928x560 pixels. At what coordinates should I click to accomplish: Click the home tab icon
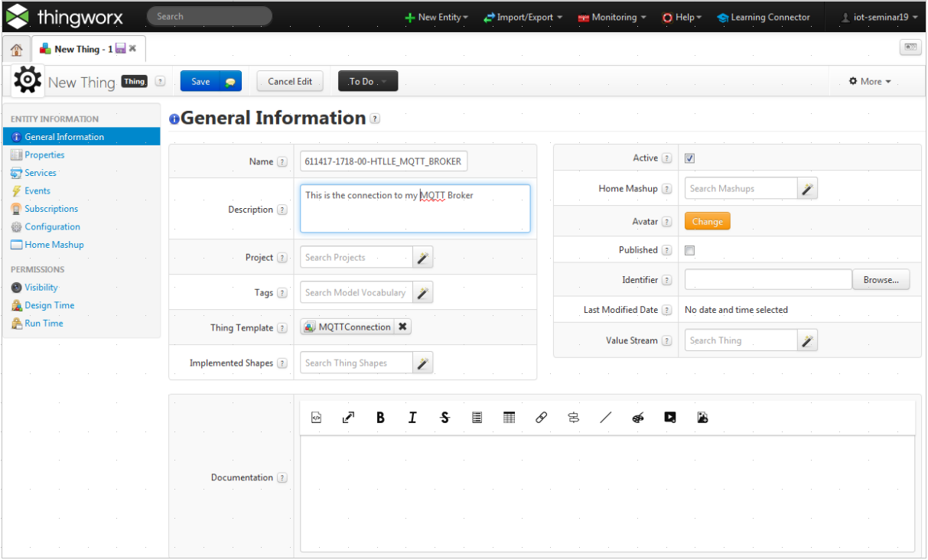(x=16, y=50)
